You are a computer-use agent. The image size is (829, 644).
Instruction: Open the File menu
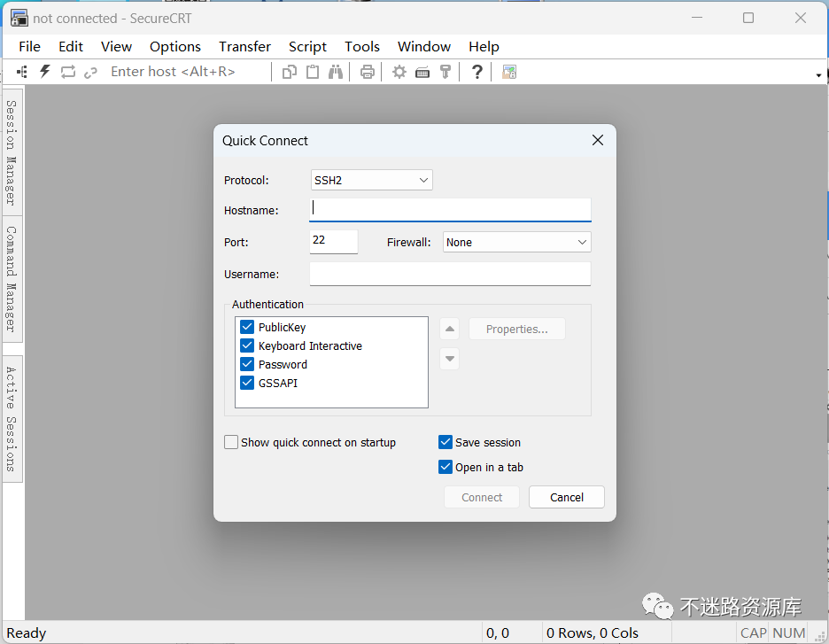pyautogui.click(x=29, y=47)
